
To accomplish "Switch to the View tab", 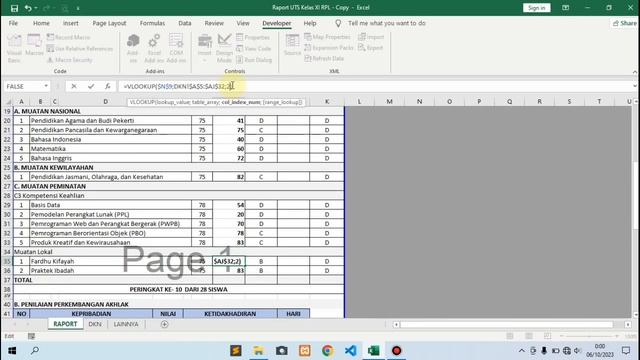I will [243, 23].
